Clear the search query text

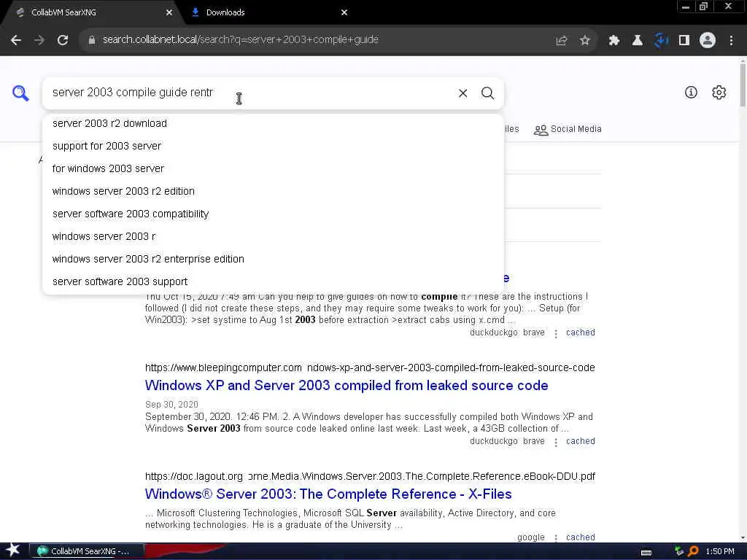coord(462,93)
